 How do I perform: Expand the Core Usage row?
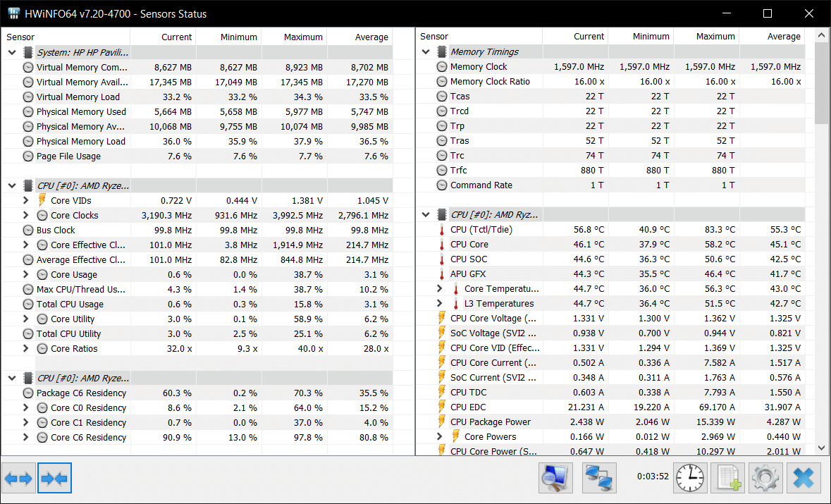25,274
